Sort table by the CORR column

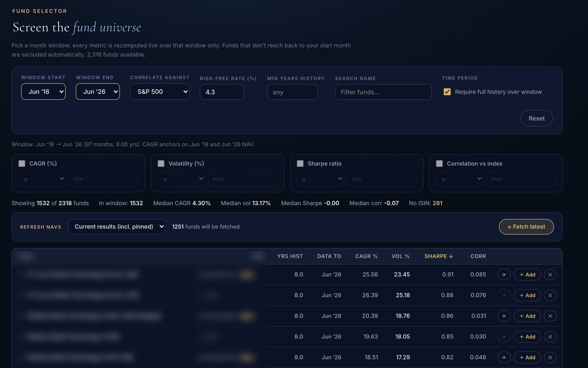coord(478,256)
